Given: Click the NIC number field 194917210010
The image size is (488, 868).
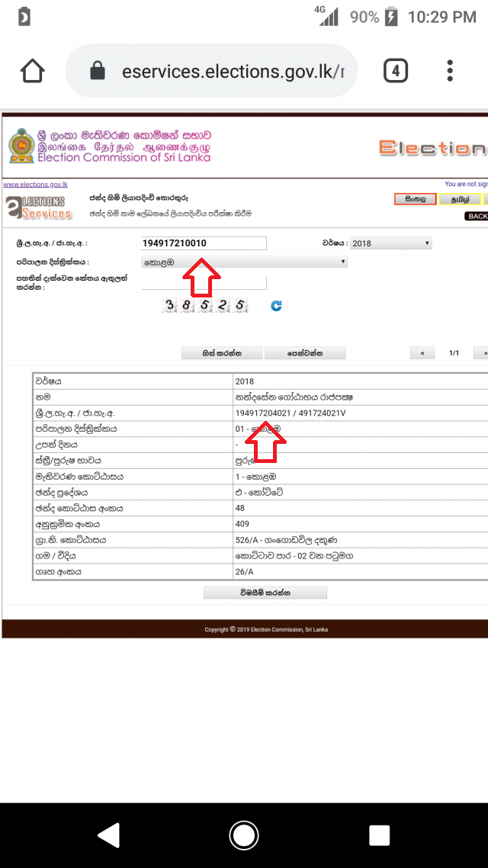Looking at the screenshot, I should coord(204,243).
